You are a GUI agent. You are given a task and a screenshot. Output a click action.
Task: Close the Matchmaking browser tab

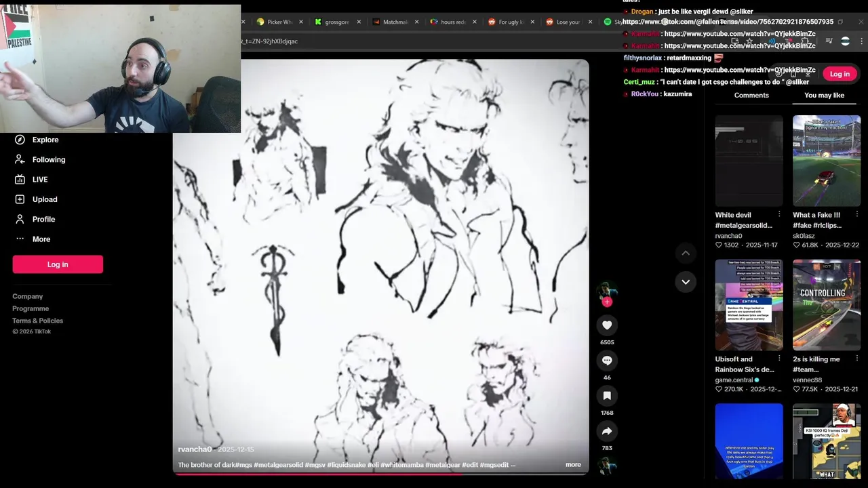pos(416,22)
